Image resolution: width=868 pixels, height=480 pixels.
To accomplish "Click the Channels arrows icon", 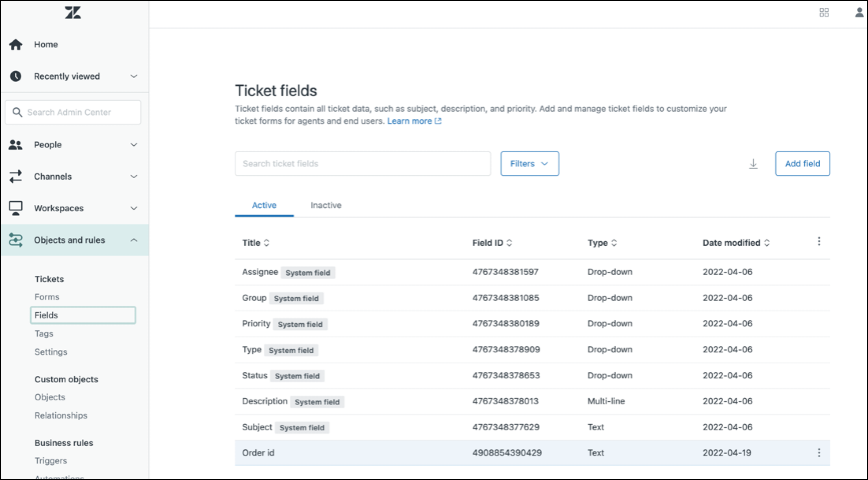I will [15, 176].
